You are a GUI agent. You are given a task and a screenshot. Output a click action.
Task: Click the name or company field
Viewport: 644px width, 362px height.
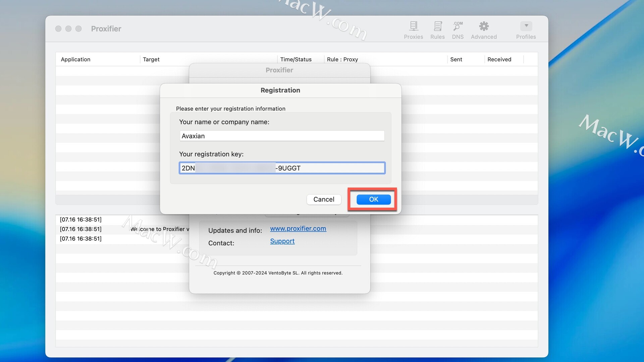click(x=282, y=136)
